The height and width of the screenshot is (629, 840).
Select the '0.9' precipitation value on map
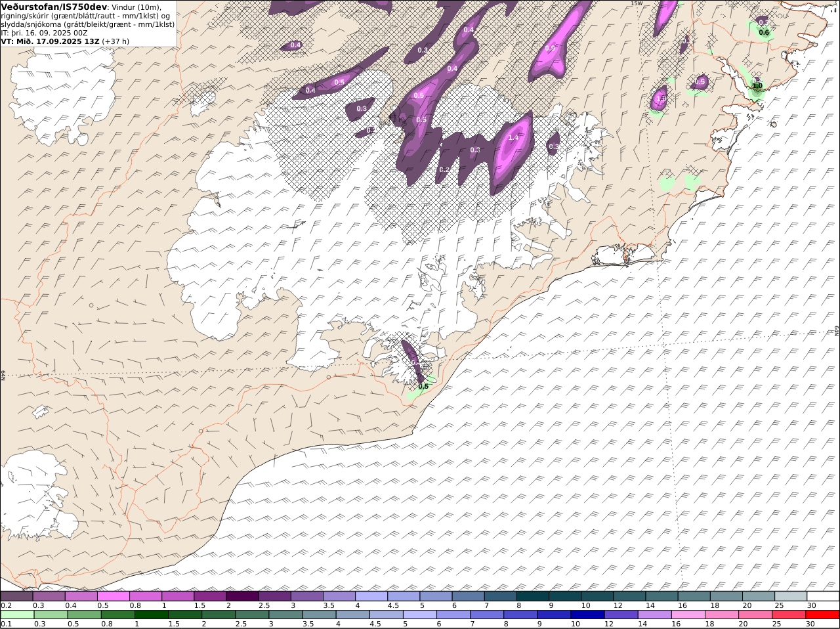(x=550, y=48)
